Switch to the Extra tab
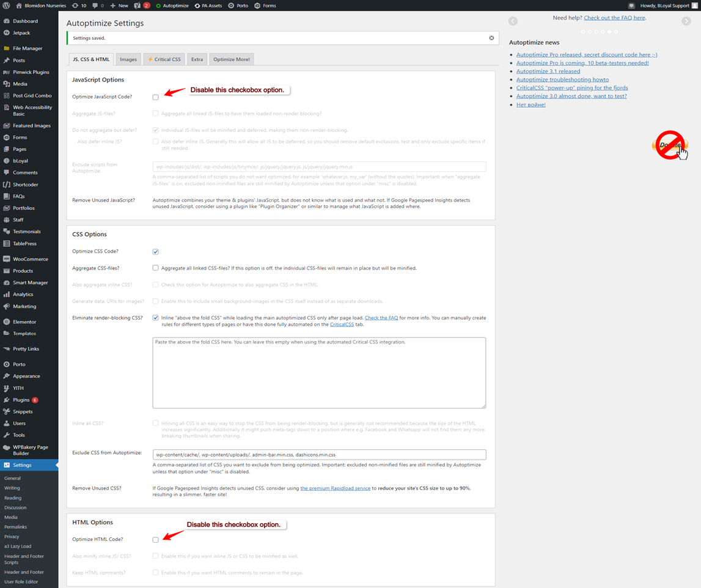 click(x=197, y=59)
